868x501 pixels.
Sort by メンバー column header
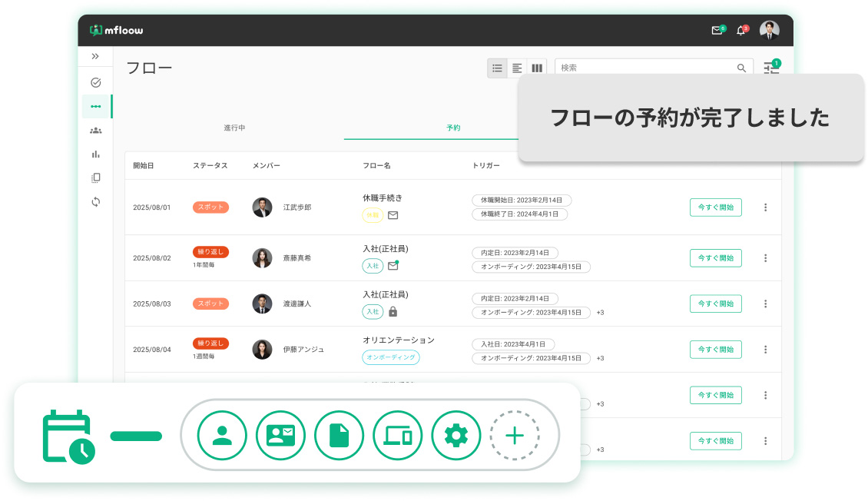coord(267,165)
